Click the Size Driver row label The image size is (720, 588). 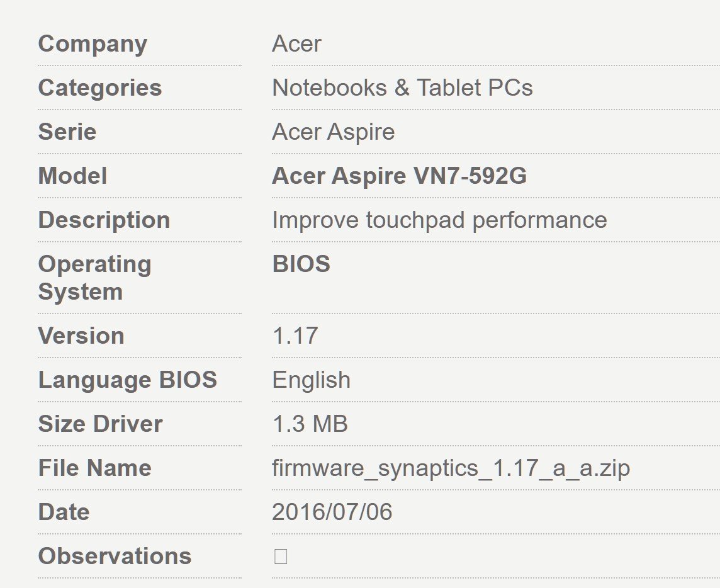point(100,424)
